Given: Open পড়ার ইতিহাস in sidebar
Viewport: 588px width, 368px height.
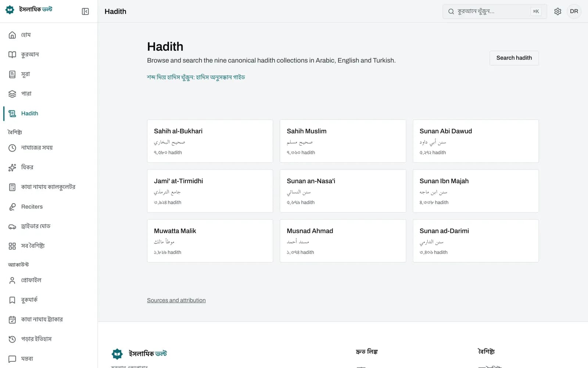Looking at the screenshot, I should coord(49,339).
